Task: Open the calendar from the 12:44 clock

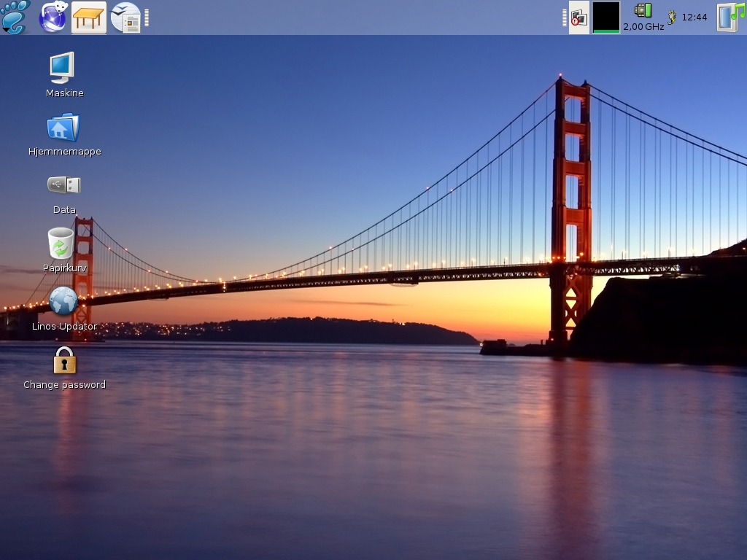Action: (x=694, y=17)
